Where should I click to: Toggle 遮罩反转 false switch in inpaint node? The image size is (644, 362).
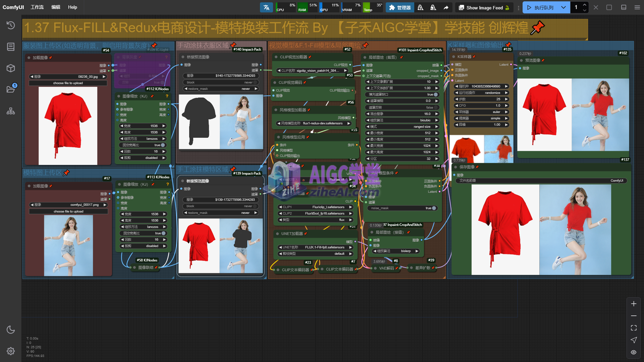[x=435, y=108]
